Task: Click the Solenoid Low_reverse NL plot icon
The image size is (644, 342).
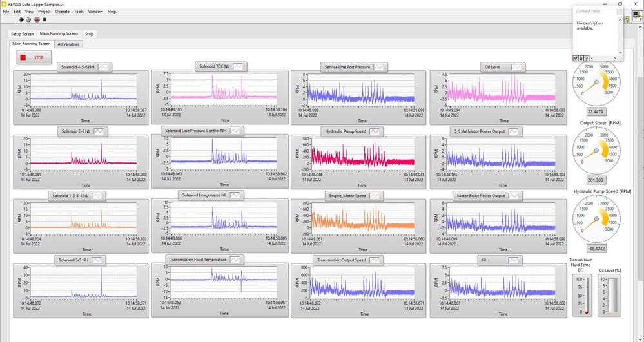Action: tap(235, 195)
